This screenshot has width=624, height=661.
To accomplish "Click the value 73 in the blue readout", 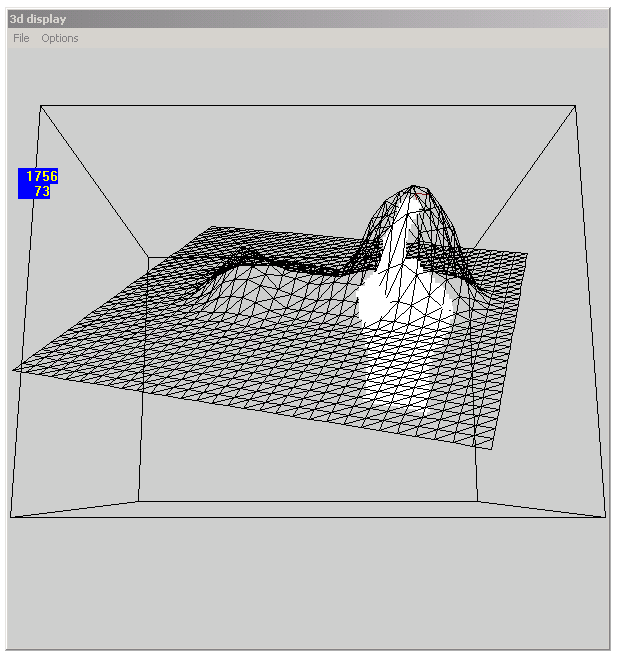I will 42,191.
